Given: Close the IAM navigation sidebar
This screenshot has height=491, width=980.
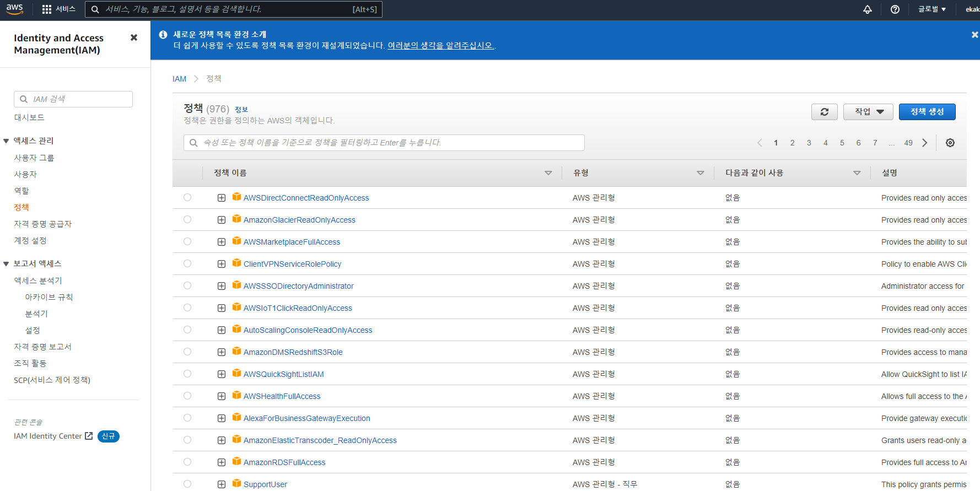Looking at the screenshot, I should click(133, 37).
